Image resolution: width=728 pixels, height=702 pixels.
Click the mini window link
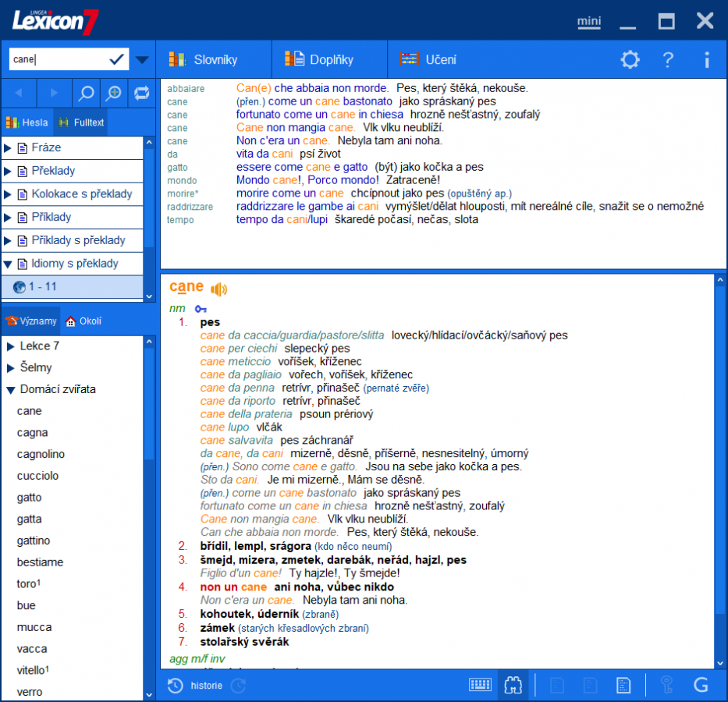point(589,22)
